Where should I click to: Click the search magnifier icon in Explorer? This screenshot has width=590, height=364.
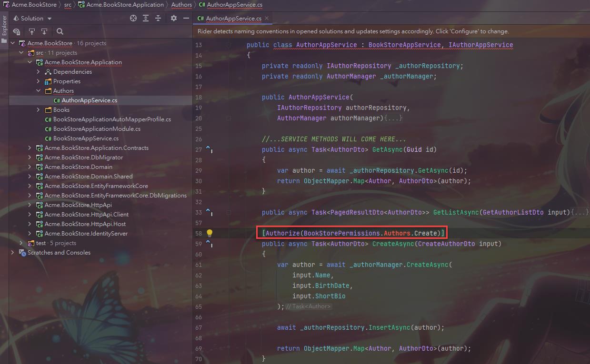[60, 31]
